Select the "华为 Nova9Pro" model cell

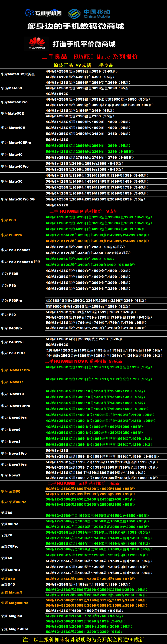[x=22, y=418]
